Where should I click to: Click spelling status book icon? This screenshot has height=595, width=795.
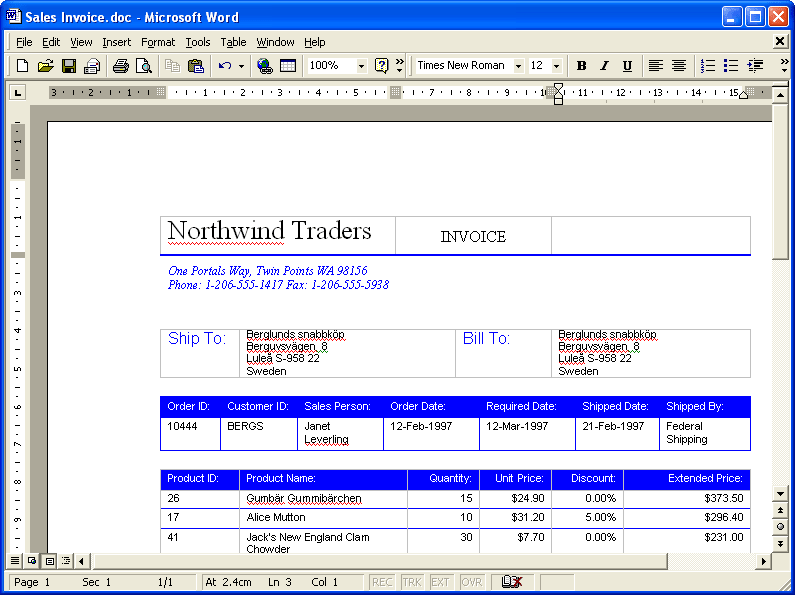512,582
